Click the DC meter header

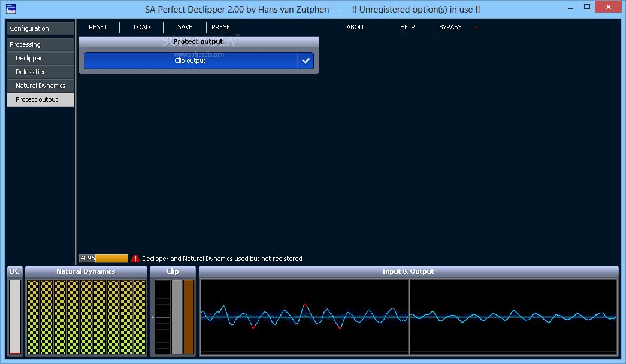tap(15, 271)
